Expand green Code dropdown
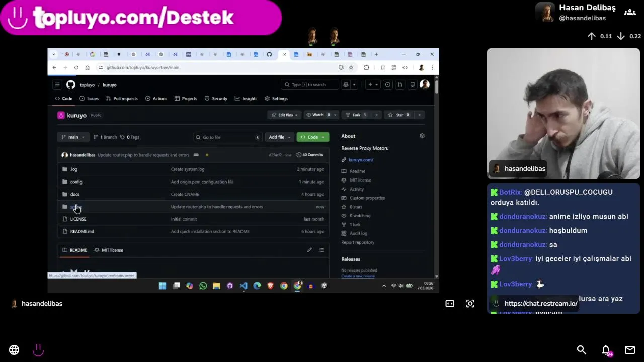 [x=312, y=137]
